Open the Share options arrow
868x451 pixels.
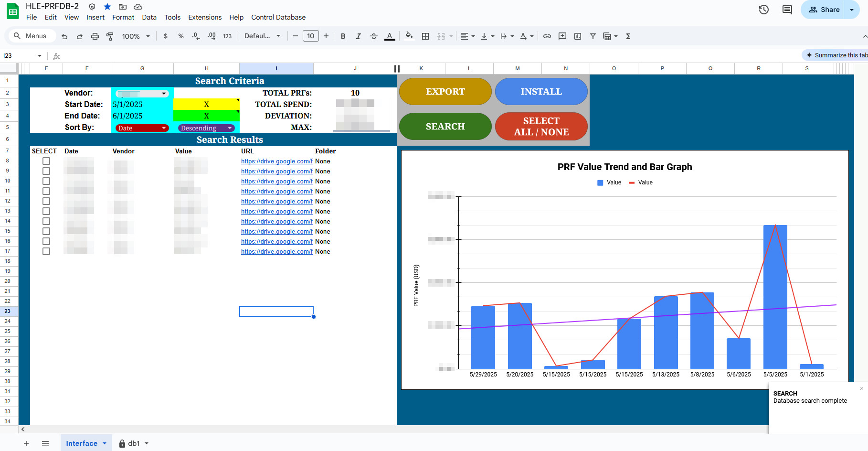click(852, 10)
